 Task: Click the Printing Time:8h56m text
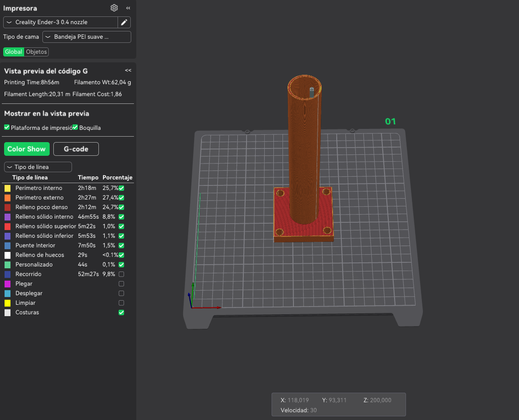tap(32, 82)
